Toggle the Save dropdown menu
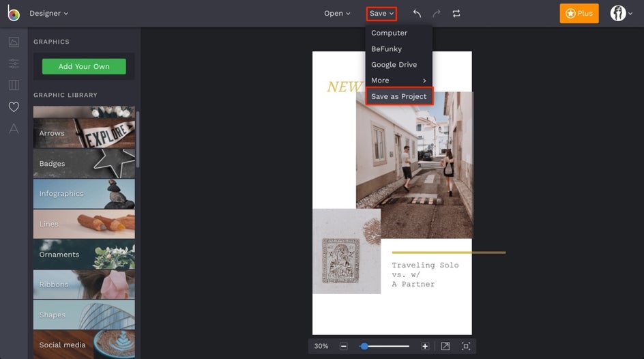Screen dimensions: 644x359 pos(381,14)
